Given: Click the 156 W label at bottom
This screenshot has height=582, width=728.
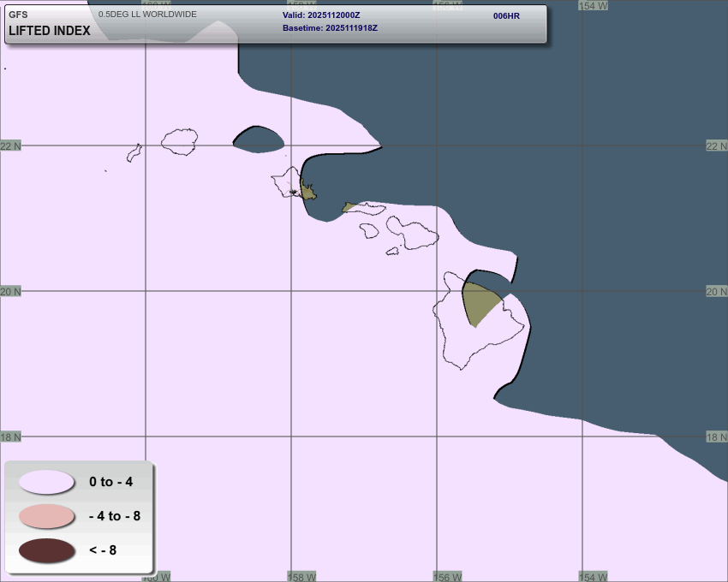Looking at the screenshot, I should (447, 576).
